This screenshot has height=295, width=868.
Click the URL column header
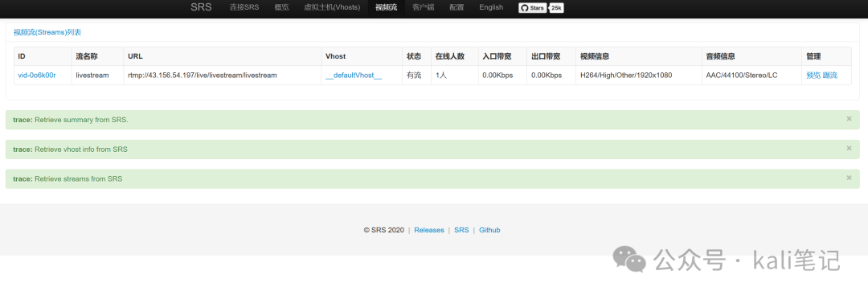pyautogui.click(x=222, y=56)
